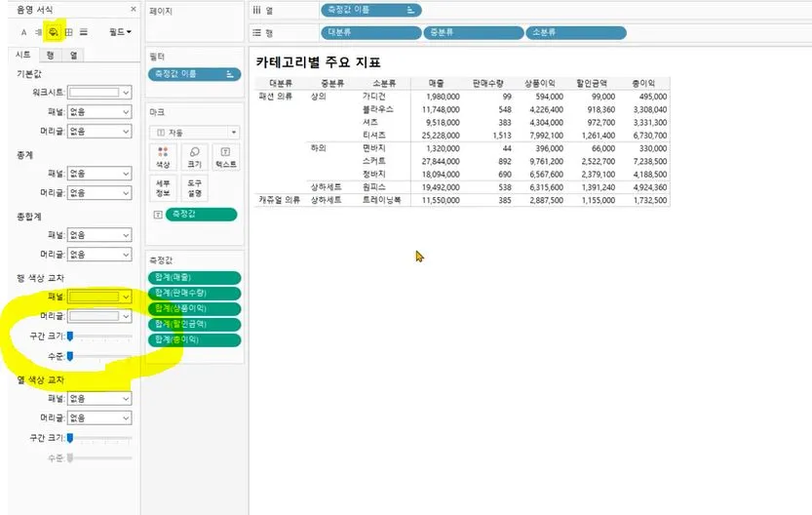Screen dimensions: 812x515
Task: Close the 음영 서식 pane
Action: click(134, 9)
